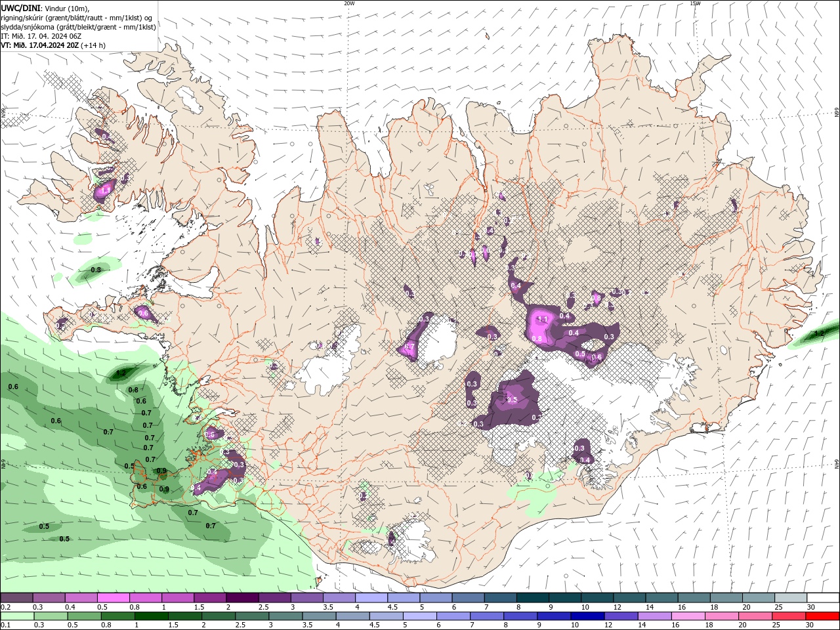Select the snow legend swatch above label 12
The image size is (840, 630).
pos(629,598)
